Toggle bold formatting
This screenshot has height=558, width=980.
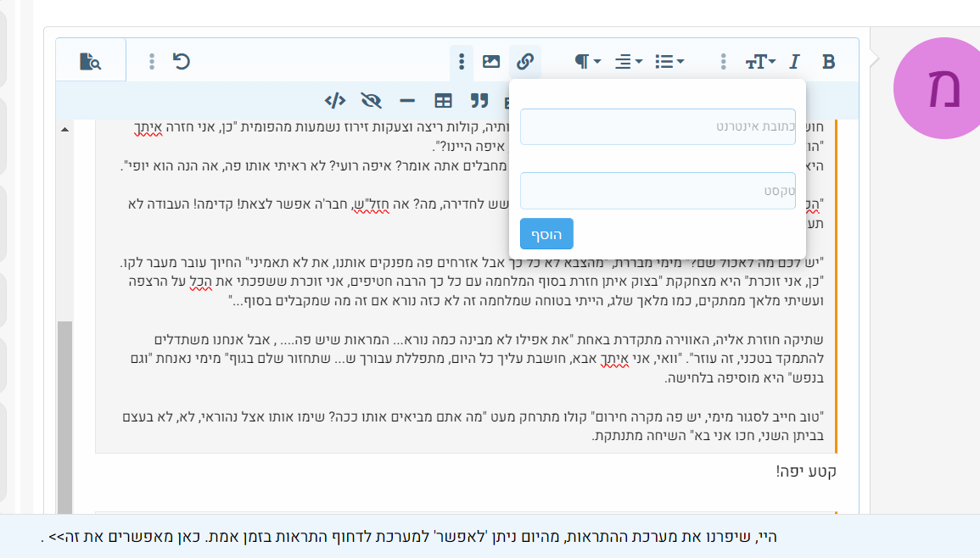[x=828, y=62]
